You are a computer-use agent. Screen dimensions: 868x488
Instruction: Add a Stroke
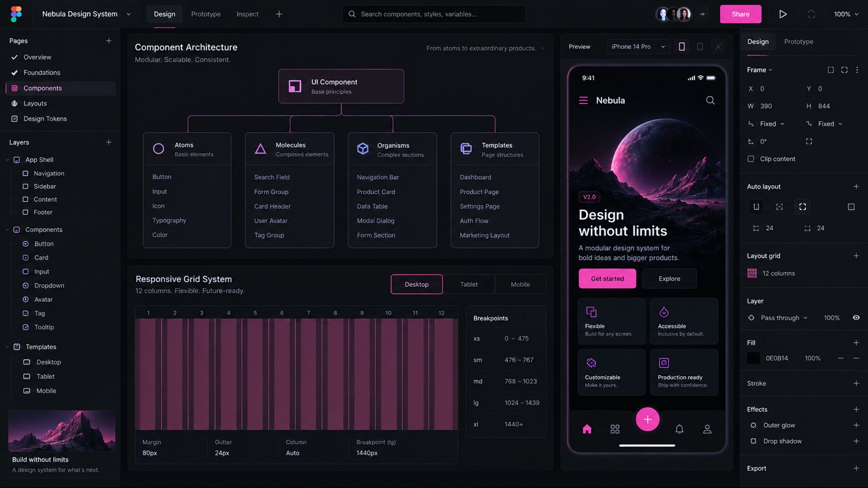click(856, 383)
